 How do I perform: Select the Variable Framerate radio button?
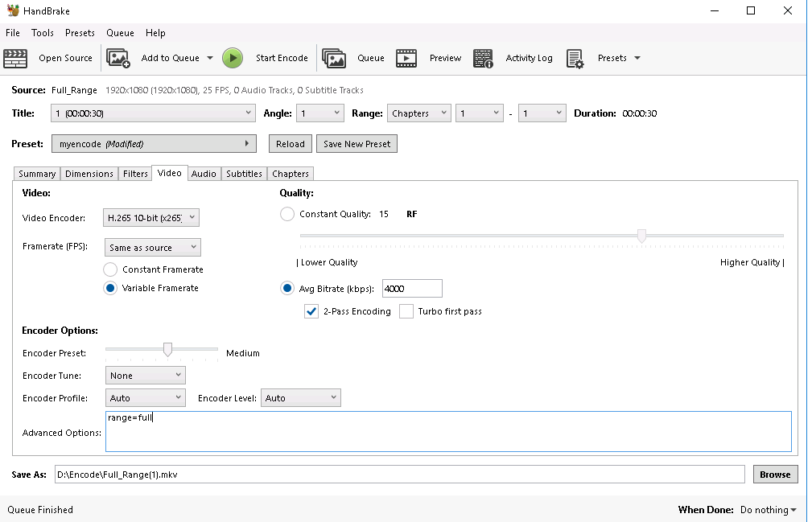pos(110,288)
